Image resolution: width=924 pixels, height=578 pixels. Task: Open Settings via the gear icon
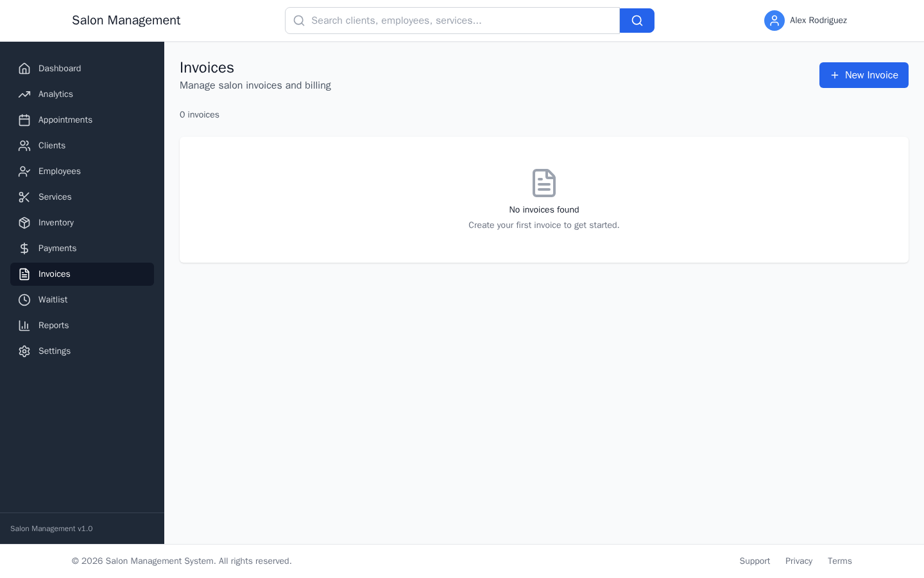[x=24, y=351]
